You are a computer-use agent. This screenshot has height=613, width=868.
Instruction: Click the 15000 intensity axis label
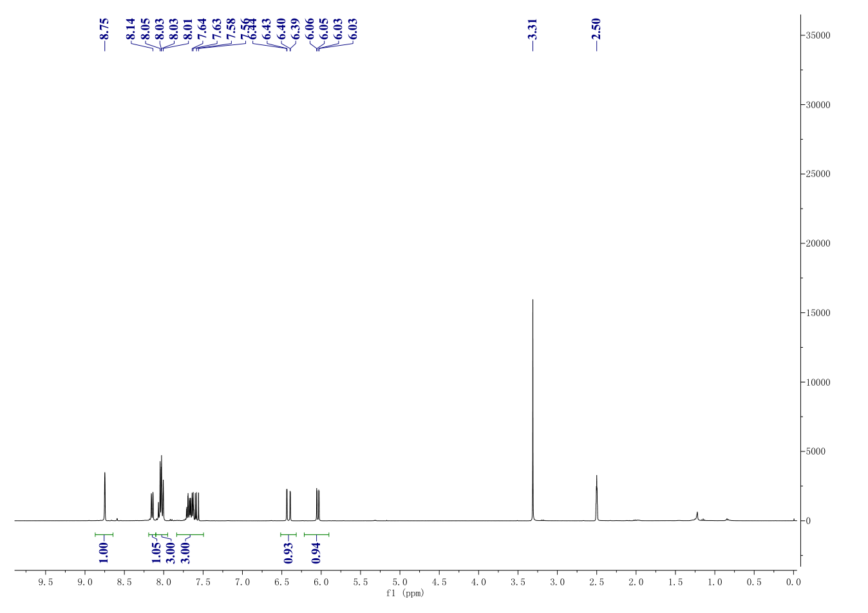[818, 313]
